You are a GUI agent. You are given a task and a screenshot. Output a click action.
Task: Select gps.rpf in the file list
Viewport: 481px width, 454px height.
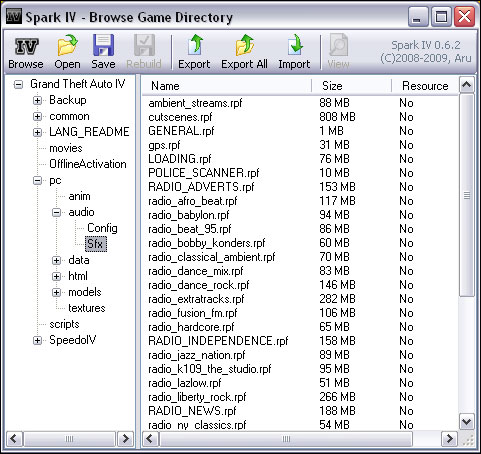164,145
